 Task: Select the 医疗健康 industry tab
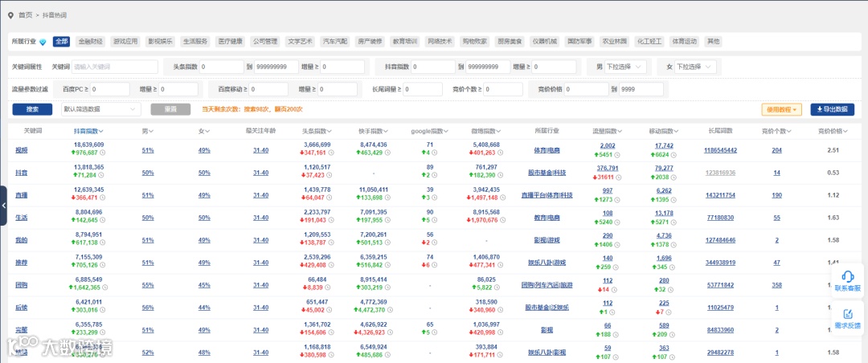230,42
